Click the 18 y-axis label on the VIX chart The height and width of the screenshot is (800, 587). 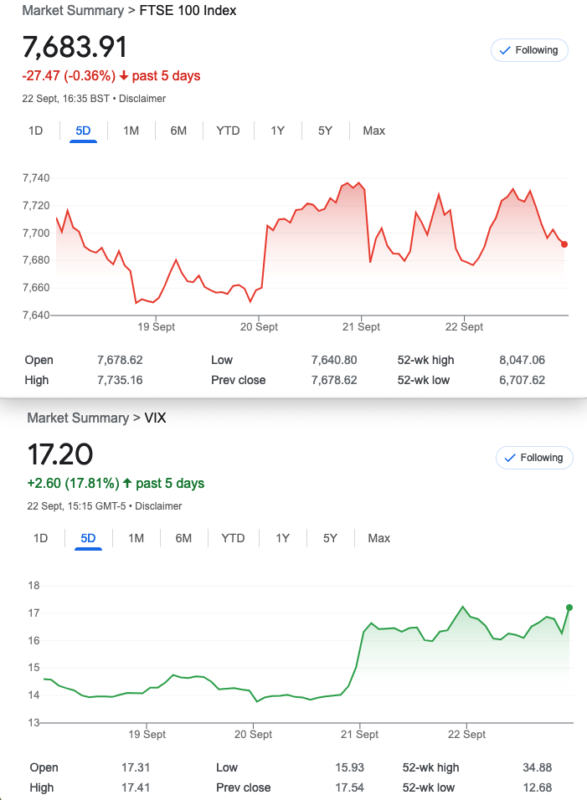tap(34, 586)
